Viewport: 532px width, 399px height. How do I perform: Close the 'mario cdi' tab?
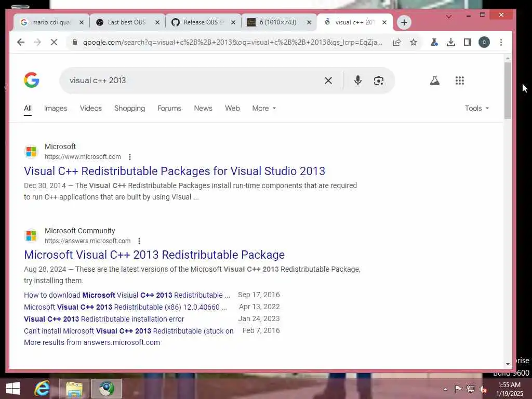point(82,22)
